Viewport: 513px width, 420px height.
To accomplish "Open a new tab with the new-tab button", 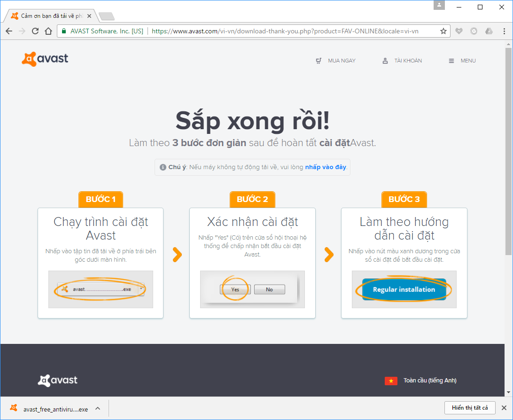I will (106, 16).
